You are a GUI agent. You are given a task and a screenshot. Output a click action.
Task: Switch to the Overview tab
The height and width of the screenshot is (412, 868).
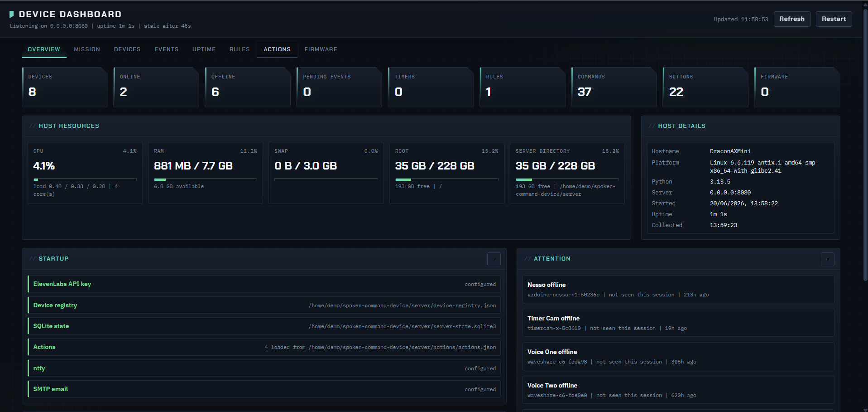(44, 49)
